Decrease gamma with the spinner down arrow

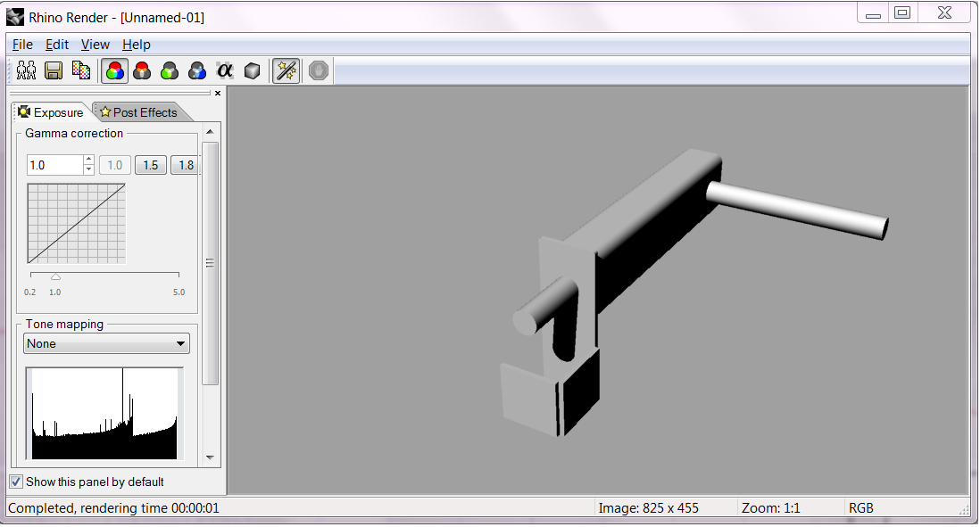(x=88, y=169)
